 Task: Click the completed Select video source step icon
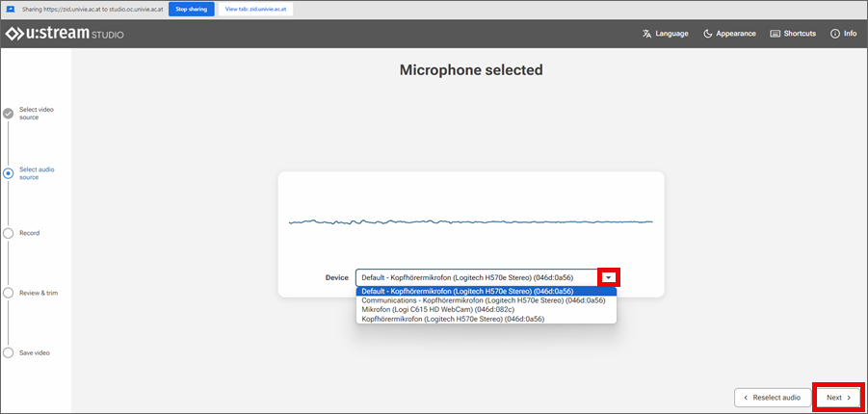9,114
